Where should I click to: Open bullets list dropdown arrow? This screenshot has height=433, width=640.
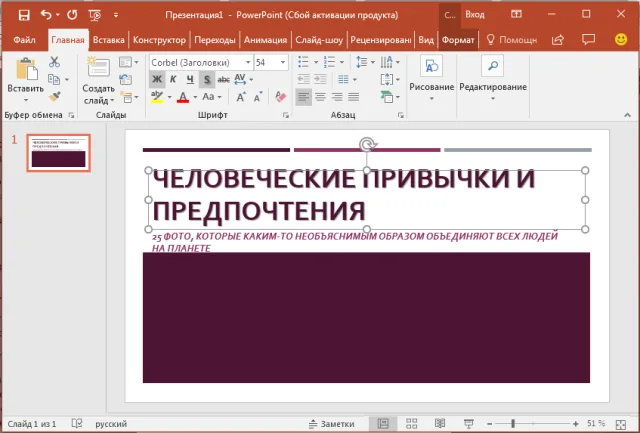(x=316, y=62)
